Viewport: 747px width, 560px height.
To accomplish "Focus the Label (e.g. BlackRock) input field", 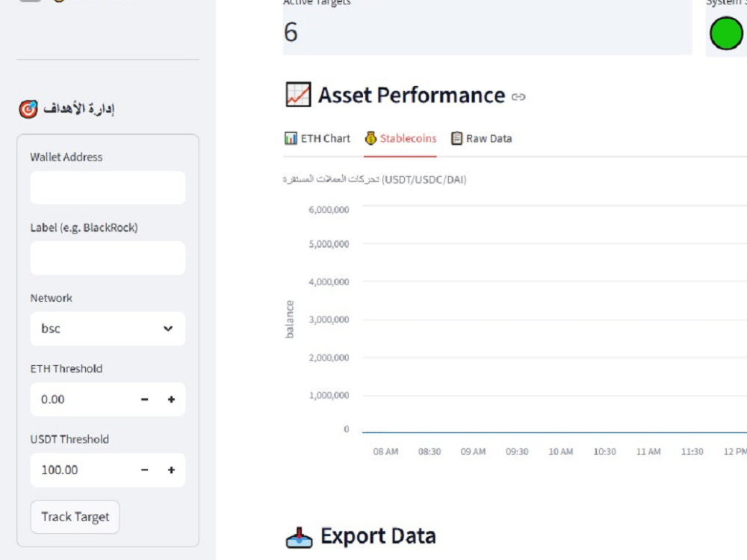I will coord(108,258).
